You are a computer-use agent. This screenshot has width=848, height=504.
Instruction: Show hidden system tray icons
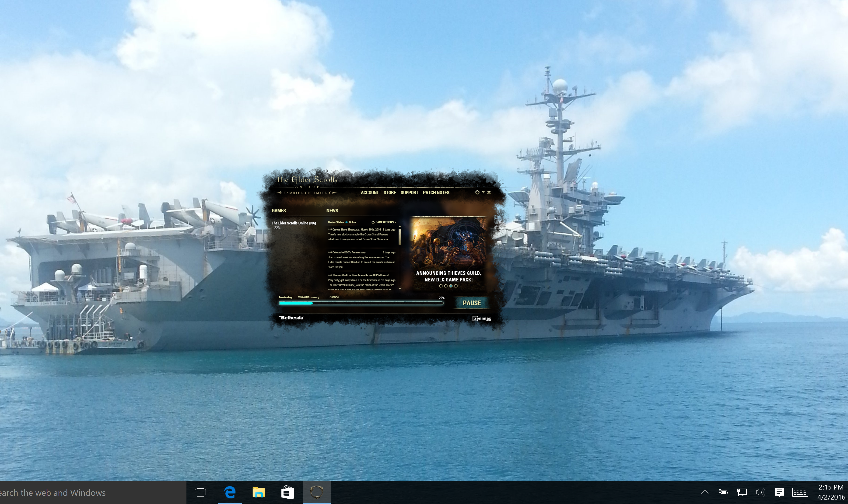point(704,492)
